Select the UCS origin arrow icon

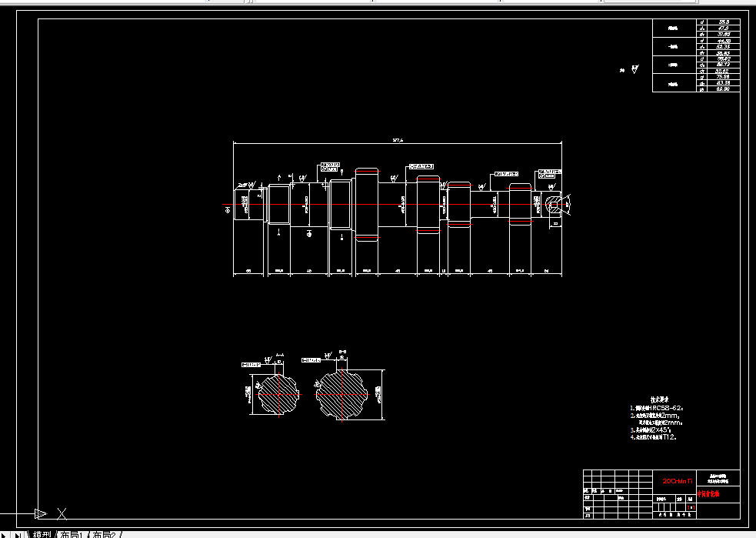click(x=41, y=514)
